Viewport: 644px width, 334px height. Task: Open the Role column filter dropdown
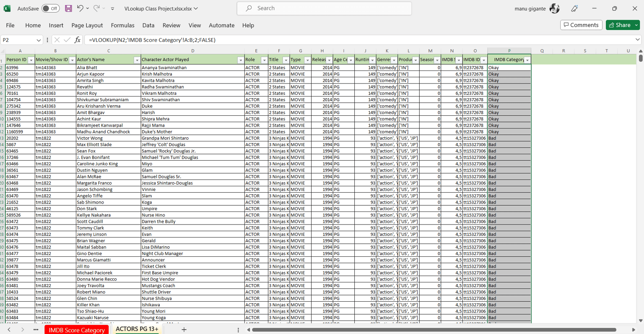click(x=264, y=60)
